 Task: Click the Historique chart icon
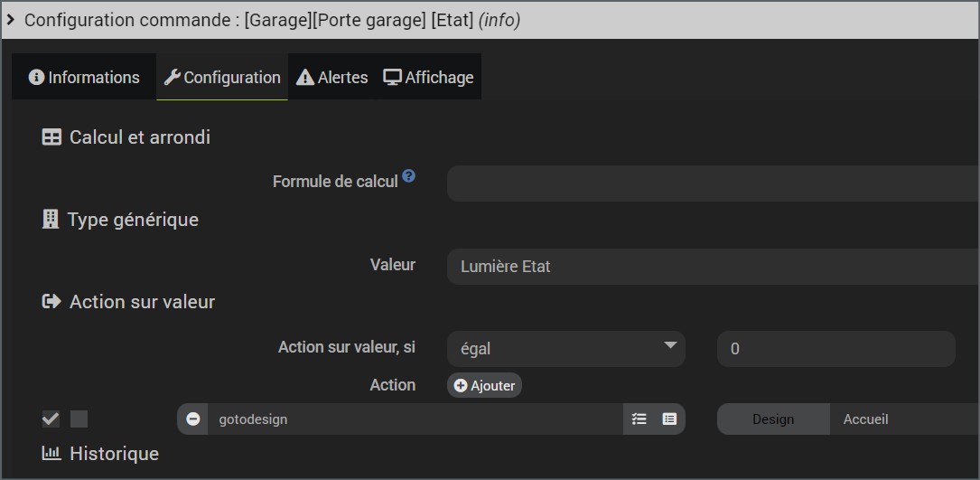(51, 453)
